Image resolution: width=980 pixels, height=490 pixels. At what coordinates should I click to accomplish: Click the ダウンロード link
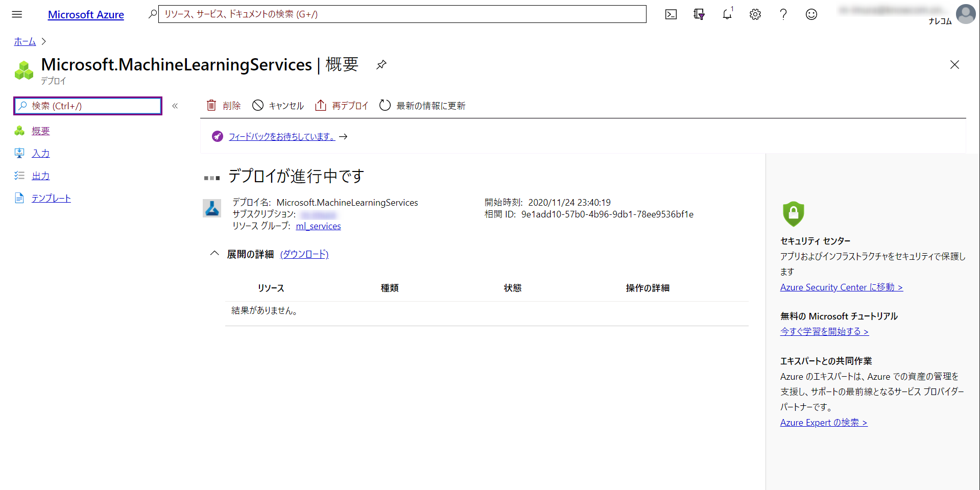tap(304, 254)
